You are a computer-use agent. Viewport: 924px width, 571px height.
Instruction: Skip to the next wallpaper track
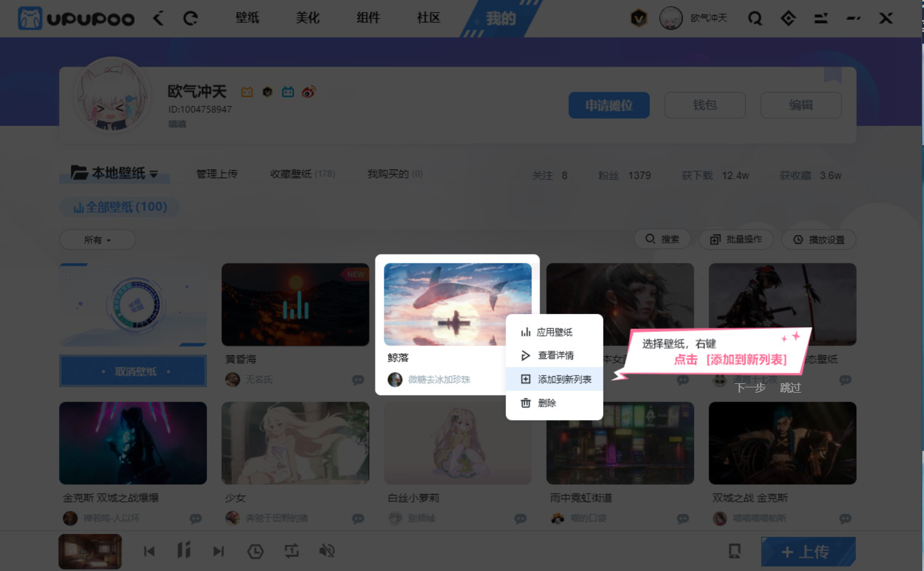tap(218, 551)
